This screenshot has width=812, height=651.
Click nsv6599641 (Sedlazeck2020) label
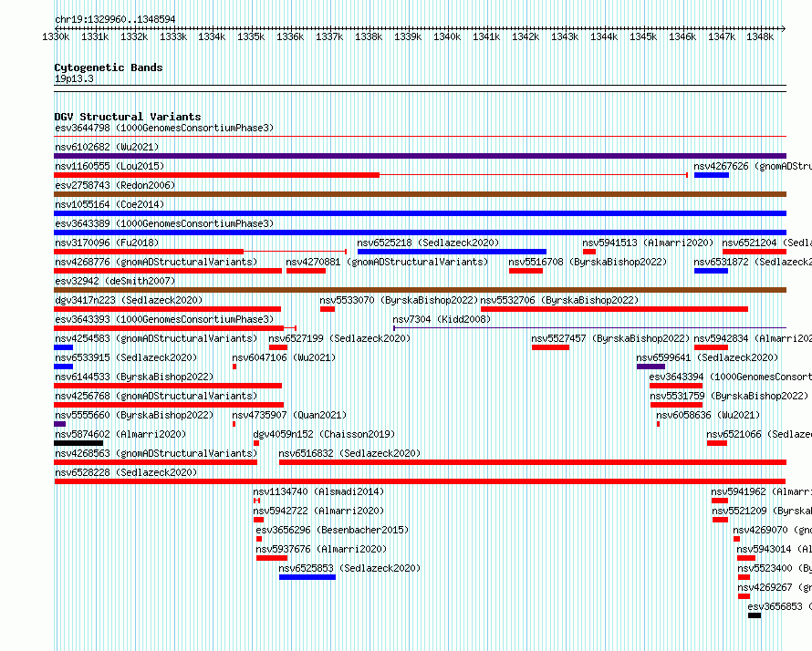pos(707,357)
